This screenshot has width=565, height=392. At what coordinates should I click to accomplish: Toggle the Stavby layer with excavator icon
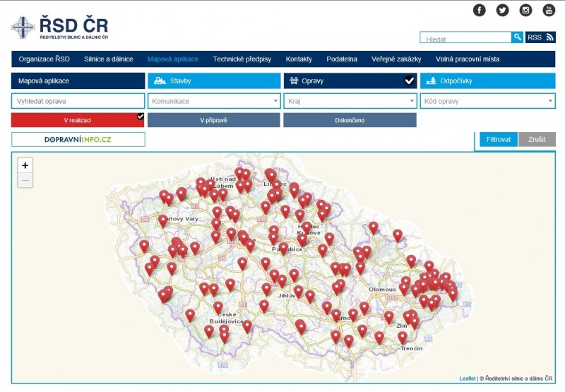tap(214, 81)
